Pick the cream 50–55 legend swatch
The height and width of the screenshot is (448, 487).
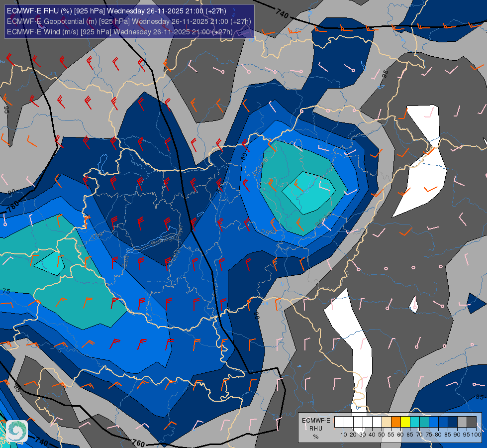(x=387, y=422)
